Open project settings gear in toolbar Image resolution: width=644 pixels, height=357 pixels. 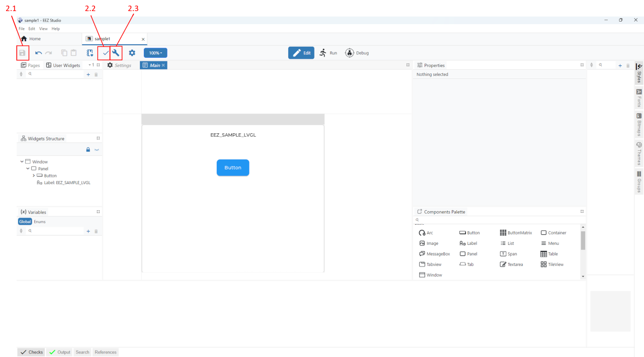(x=132, y=53)
